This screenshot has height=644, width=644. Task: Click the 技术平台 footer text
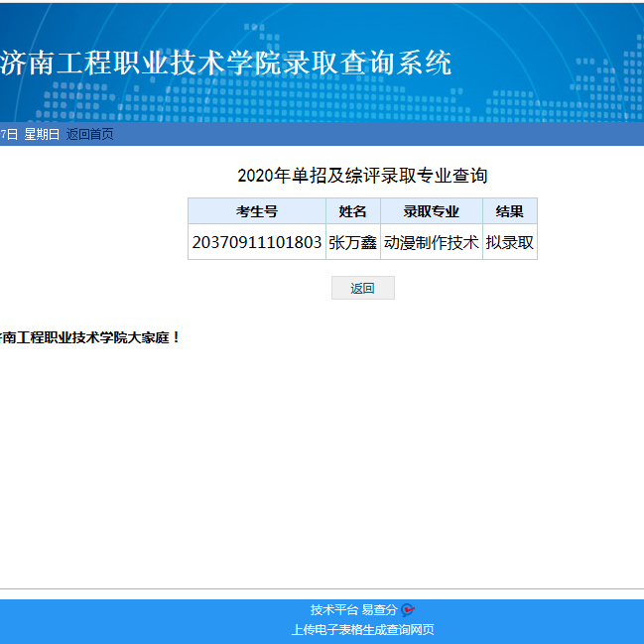(x=334, y=610)
